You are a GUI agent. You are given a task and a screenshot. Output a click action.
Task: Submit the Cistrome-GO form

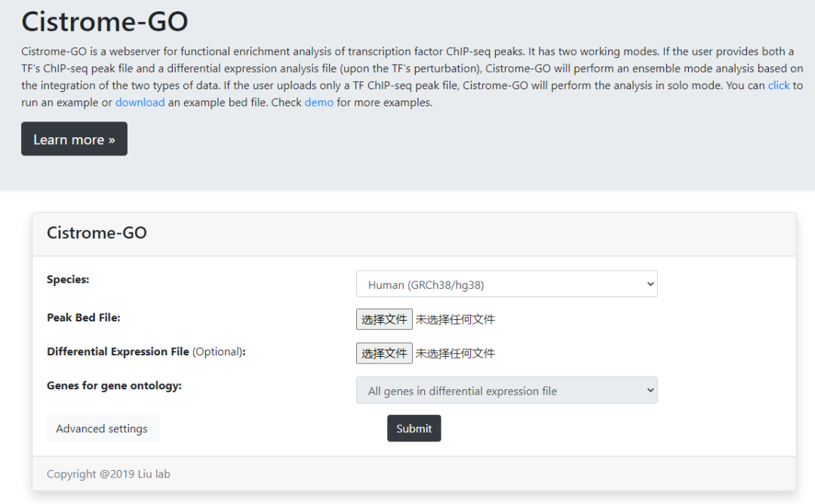tap(414, 429)
